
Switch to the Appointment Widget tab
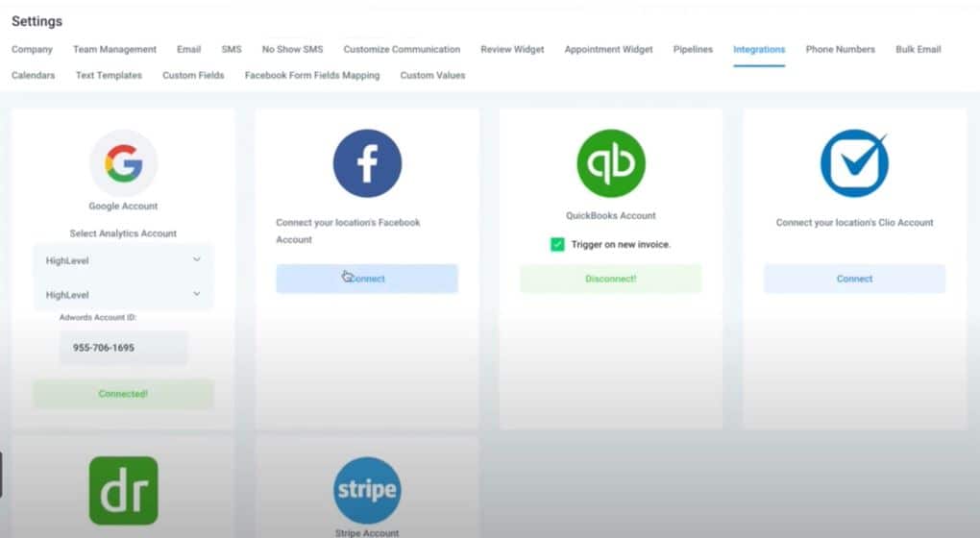click(x=609, y=49)
